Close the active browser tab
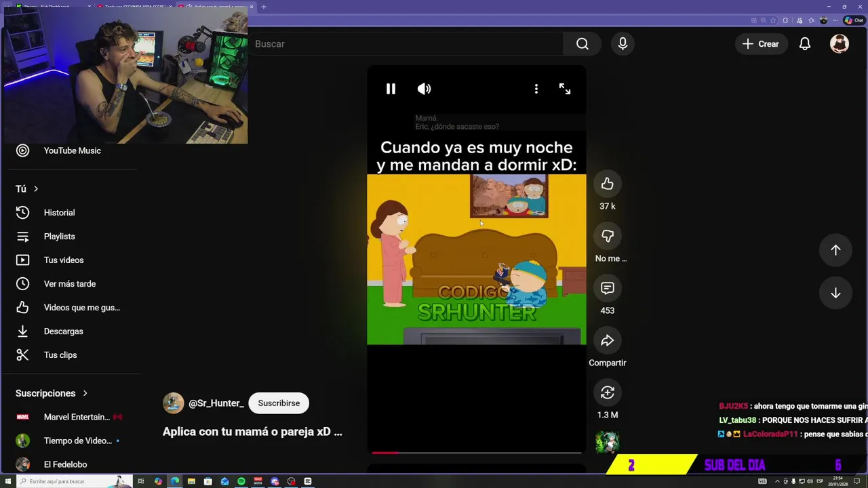This screenshot has height=488, width=868. tap(252, 7)
